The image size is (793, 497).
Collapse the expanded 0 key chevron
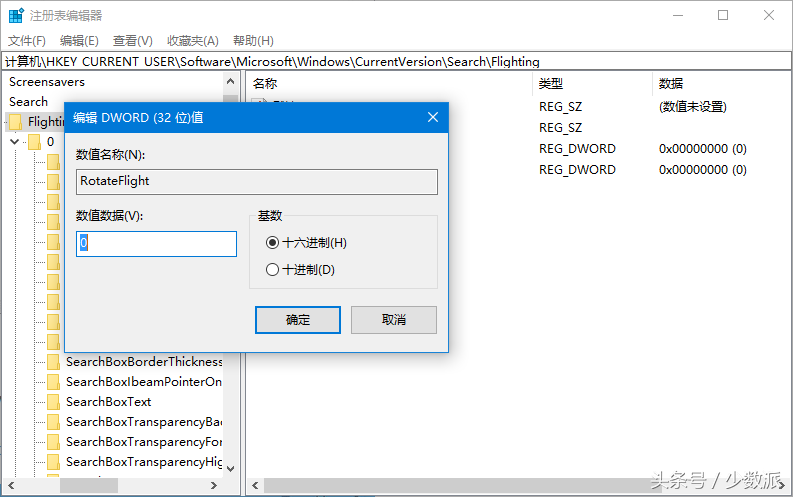[14, 142]
